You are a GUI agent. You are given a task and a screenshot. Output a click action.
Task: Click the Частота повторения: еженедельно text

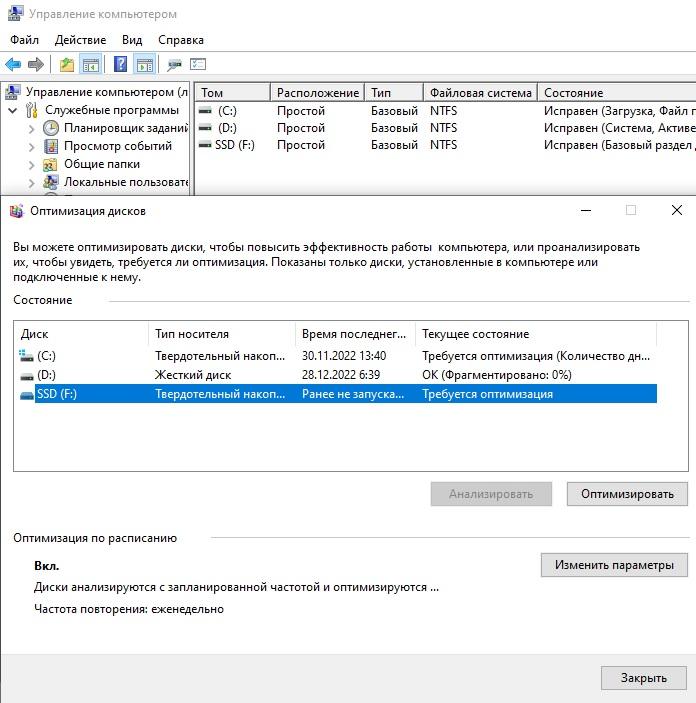pos(129,609)
